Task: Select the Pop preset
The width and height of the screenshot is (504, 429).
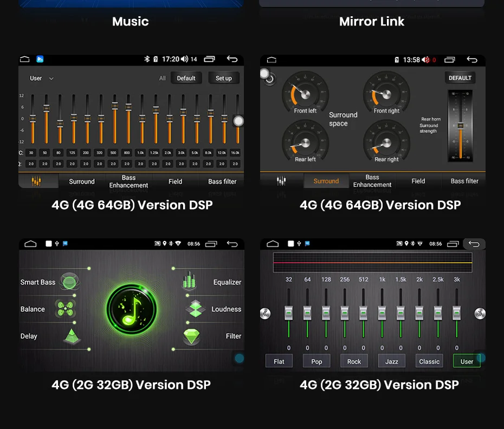Action: [x=316, y=361]
